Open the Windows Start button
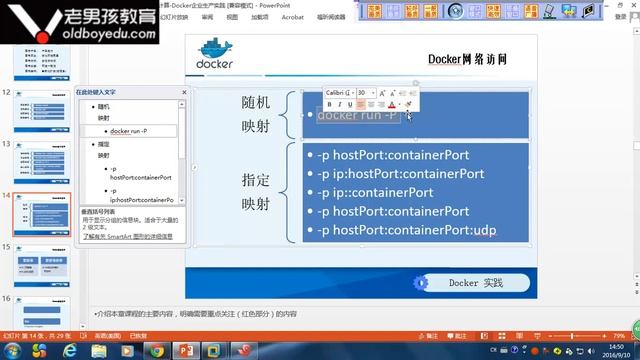This screenshot has width=640, height=360. [12, 351]
